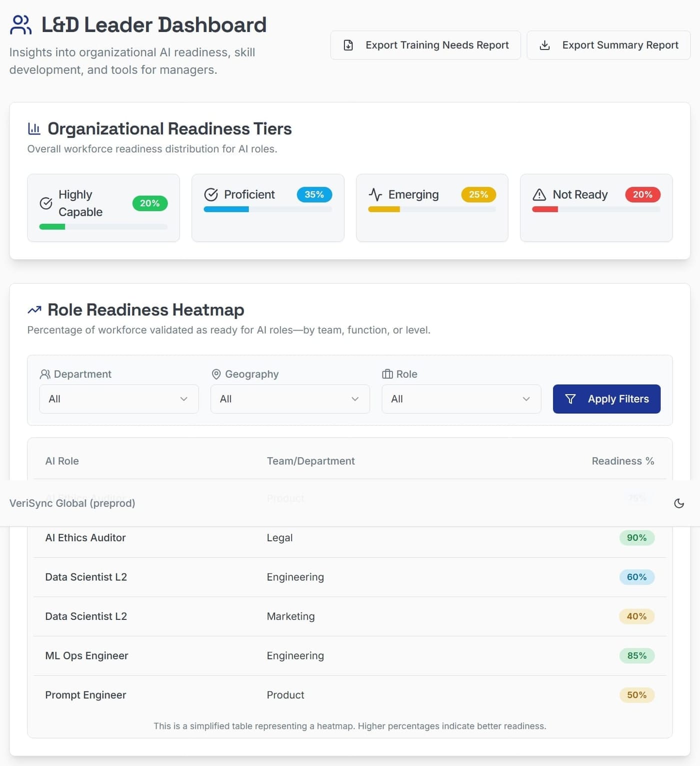This screenshot has height=766, width=700.
Task: Click the Proficient 35% progress bar
Action: [x=266, y=209]
